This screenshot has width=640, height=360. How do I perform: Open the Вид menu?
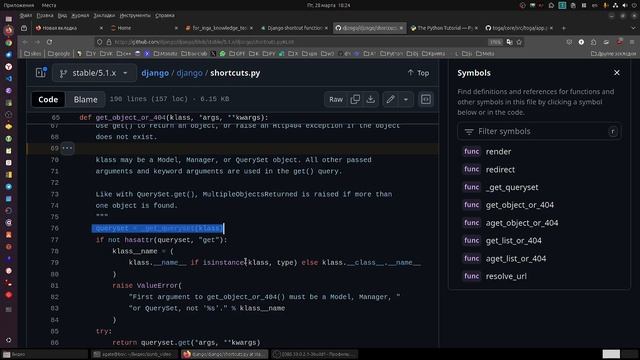62,16
